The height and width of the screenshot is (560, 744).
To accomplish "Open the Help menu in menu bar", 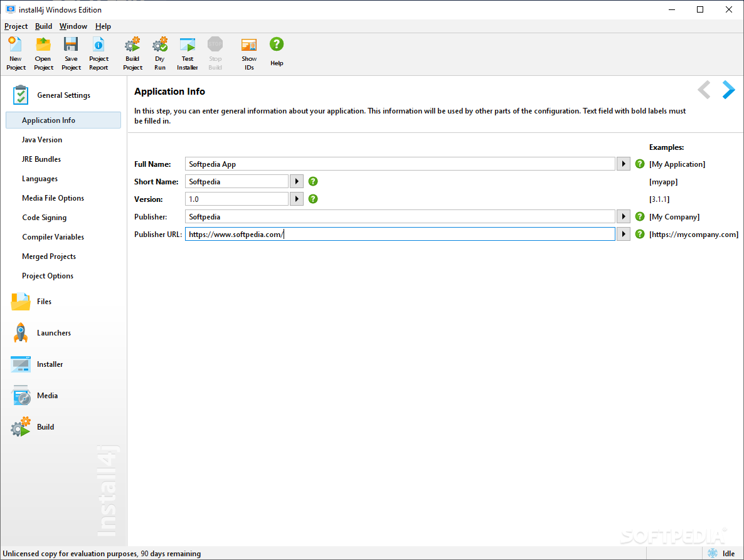I will (103, 26).
